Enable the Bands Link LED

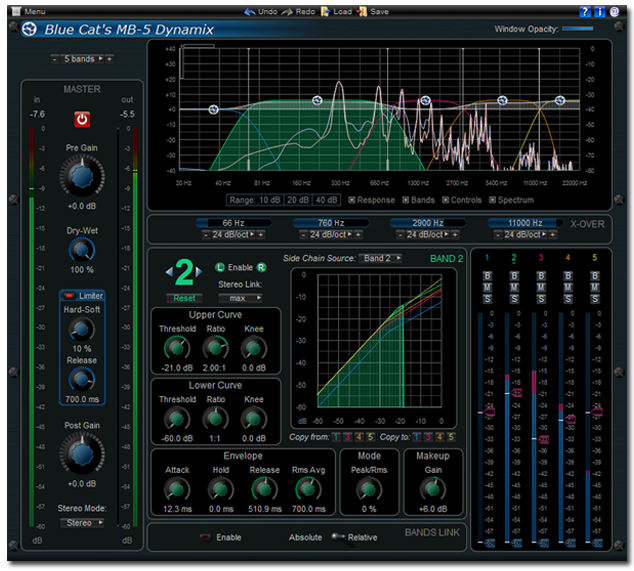tap(205, 537)
